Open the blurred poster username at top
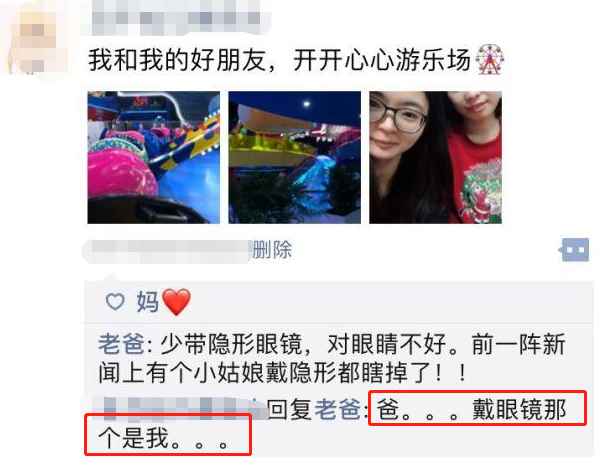 [x=176, y=19]
